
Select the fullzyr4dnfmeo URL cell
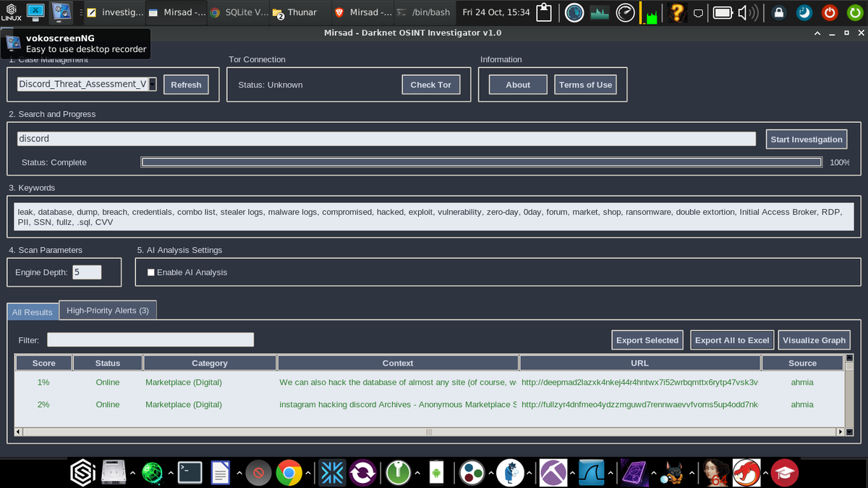tap(639, 405)
